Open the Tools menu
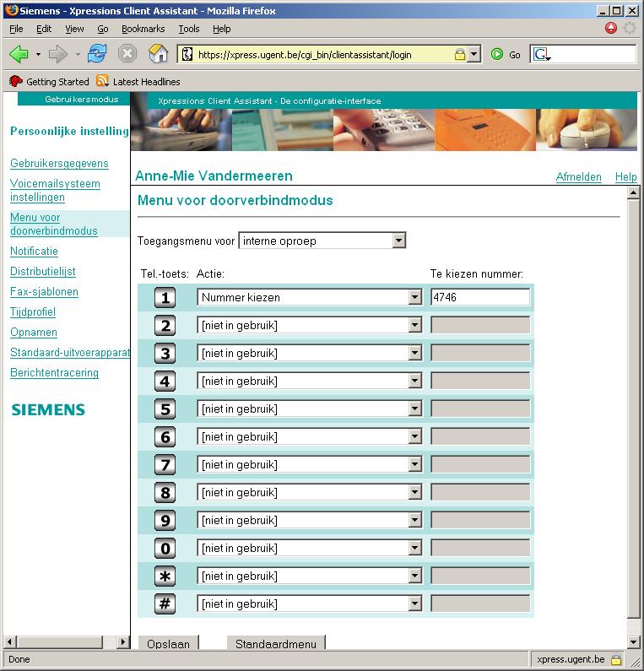The image size is (644, 671). point(188,29)
